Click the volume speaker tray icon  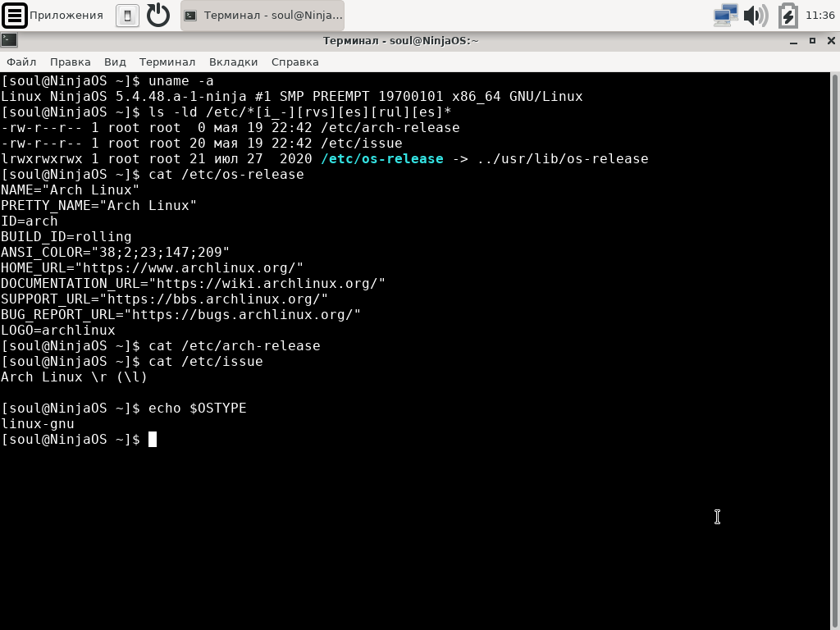pyautogui.click(x=756, y=15)
